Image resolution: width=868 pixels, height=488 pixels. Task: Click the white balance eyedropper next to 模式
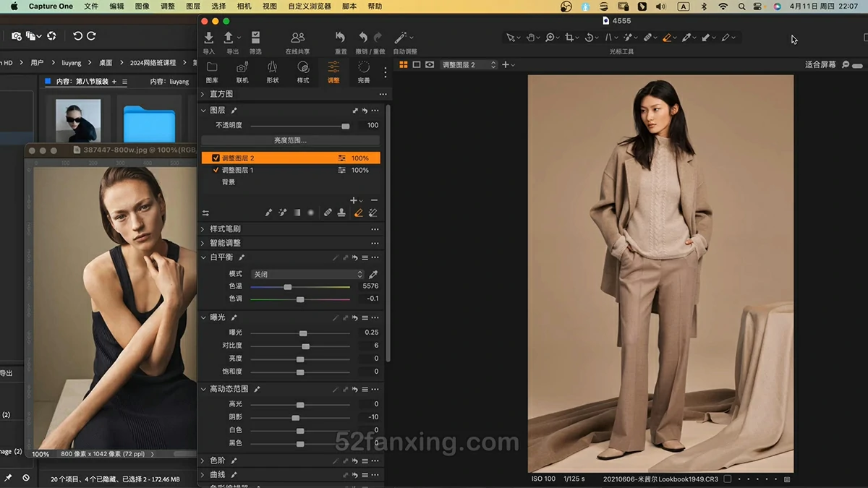click(373, 275)
